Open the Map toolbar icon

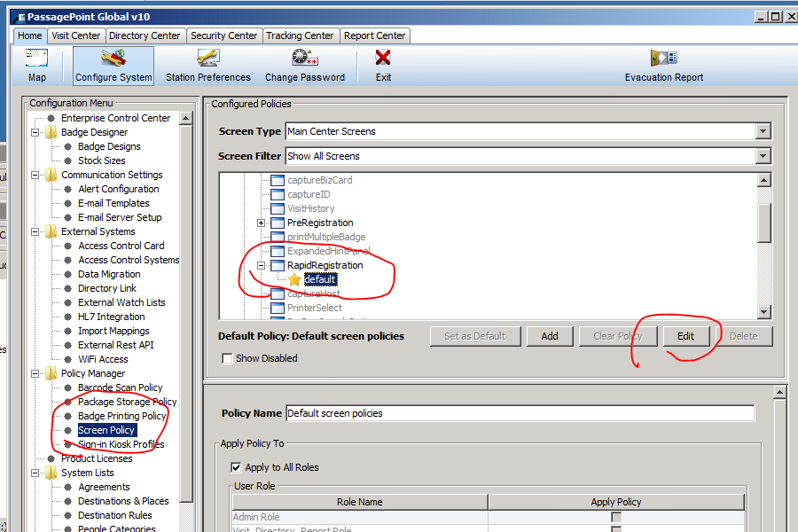pyautogui.click(x=36, y=58)
